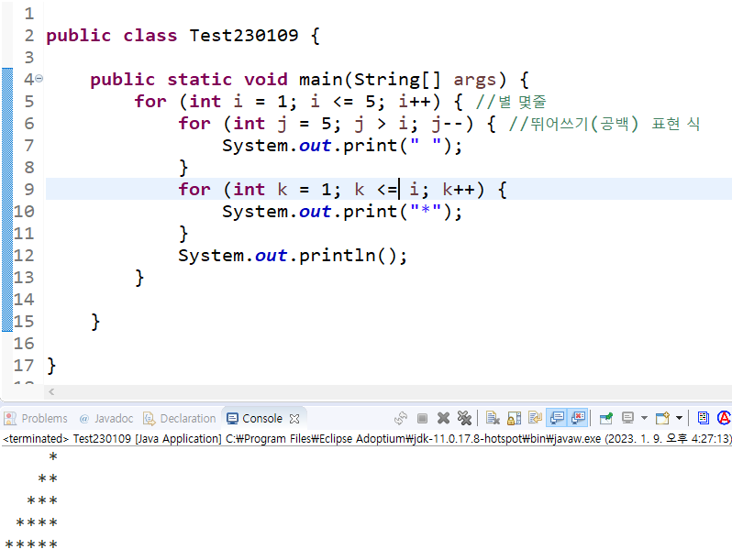The image size is (732, 560).
Task: Toggle Show Console When Standard Out Changes
Action: point(557,418)
